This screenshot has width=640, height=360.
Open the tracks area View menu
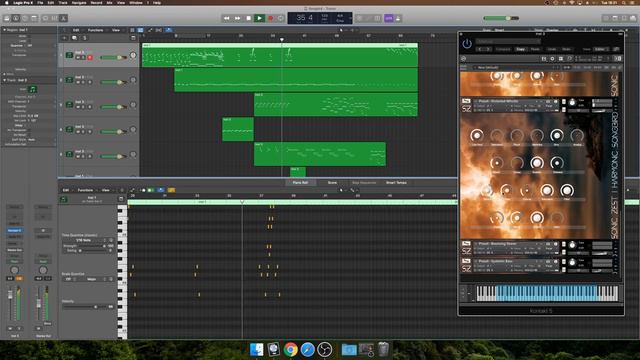tap(116, 30)
